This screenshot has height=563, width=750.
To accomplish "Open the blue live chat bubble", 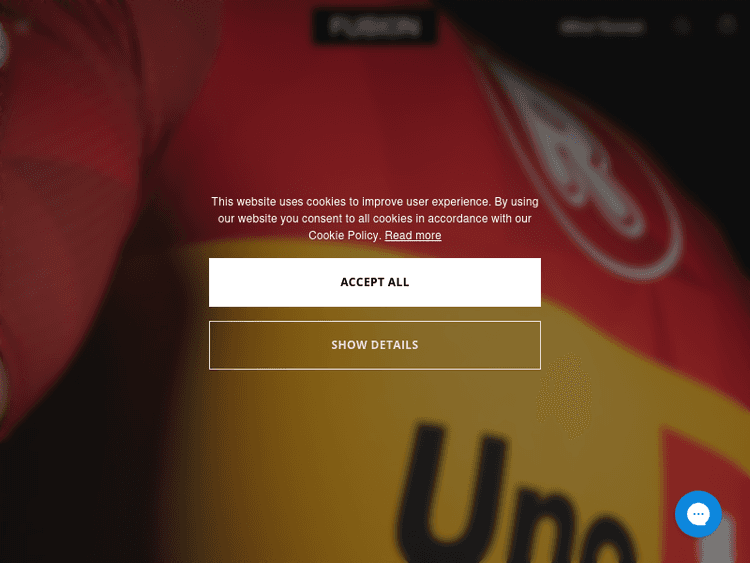I will click(698, 514).
